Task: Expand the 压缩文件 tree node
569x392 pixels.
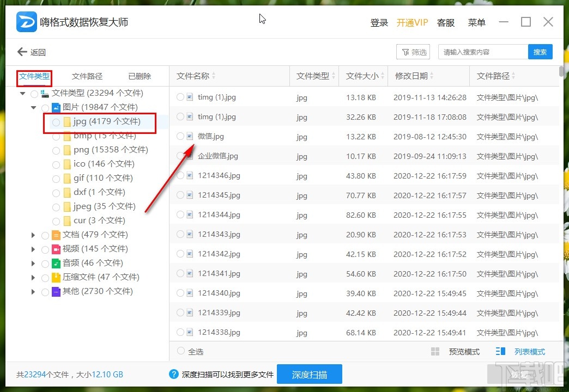Action: (x=33, y=277)
